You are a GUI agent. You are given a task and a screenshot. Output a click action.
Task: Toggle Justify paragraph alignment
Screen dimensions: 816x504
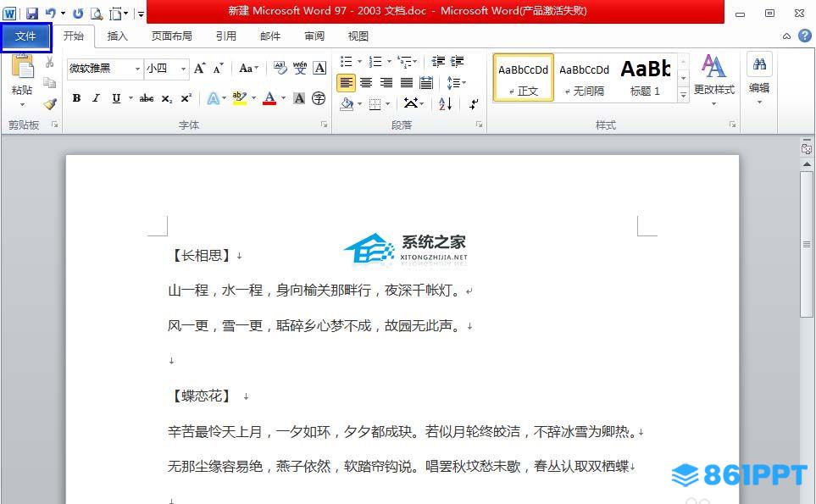point(407,83)
